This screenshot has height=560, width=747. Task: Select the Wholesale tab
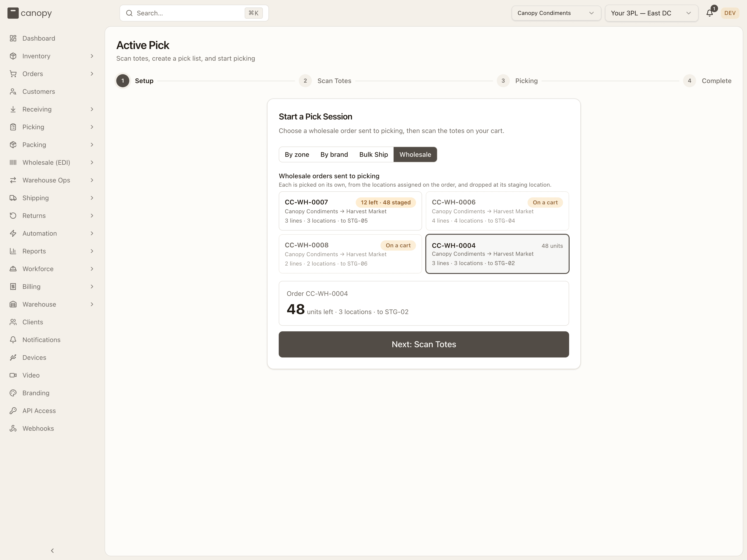(x=415, y=155)
